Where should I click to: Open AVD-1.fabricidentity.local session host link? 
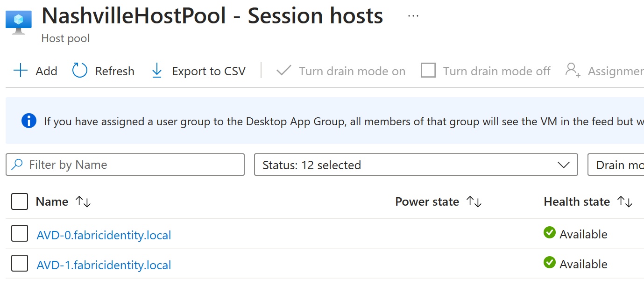pyautogui.click(x=104, y=265)
